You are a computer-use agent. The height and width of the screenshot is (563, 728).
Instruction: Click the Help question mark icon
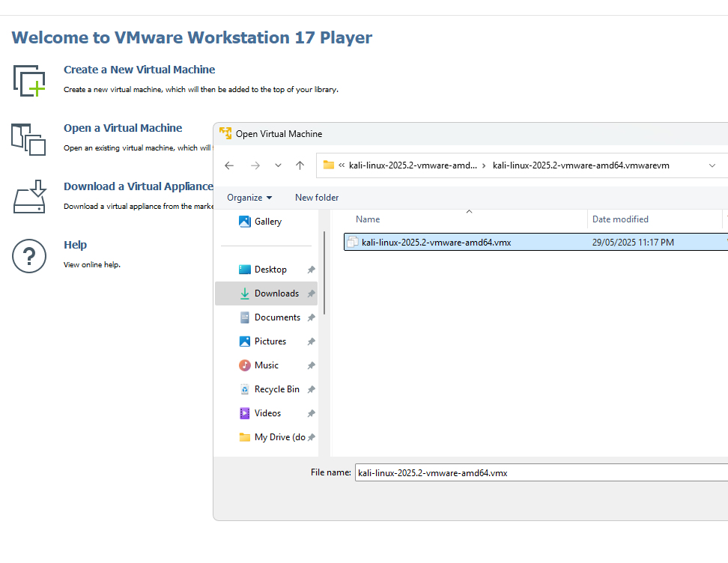click(x=29, y=256)
